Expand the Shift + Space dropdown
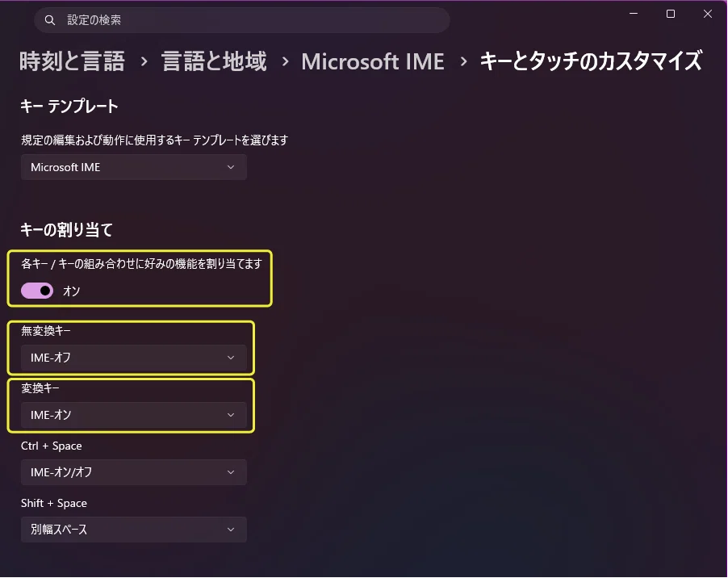 [x=134, y=530]
